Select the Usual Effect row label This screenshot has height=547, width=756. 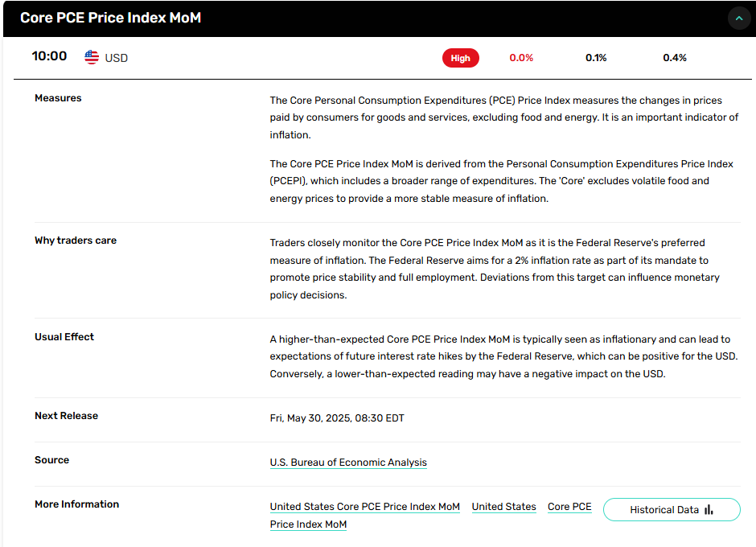[64, 337]
